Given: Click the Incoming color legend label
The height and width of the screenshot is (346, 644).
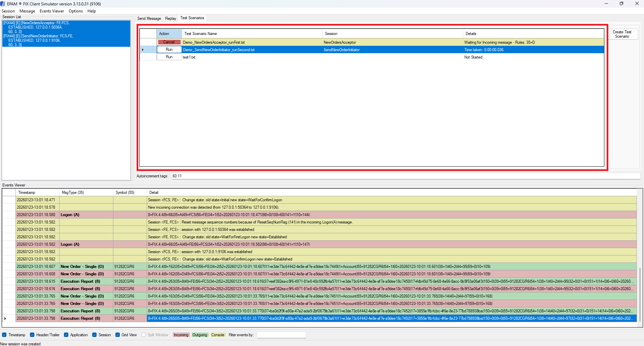Looking at the screenshot, I should (181, 335).
